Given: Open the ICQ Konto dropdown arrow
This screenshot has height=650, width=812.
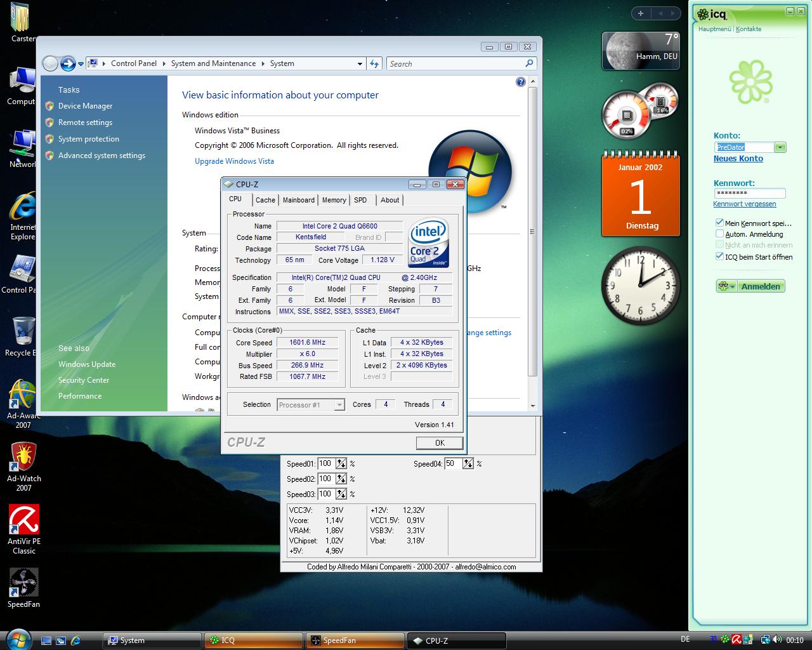Looking at the screenshot, I should click(780, 147).
